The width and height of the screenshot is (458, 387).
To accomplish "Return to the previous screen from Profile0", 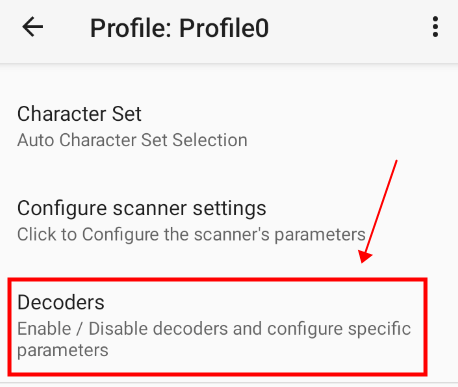I will 33,27.
